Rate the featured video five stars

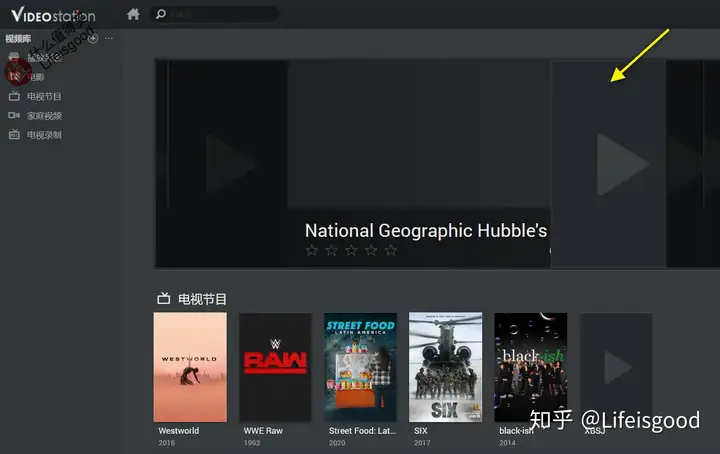point(391,251)
